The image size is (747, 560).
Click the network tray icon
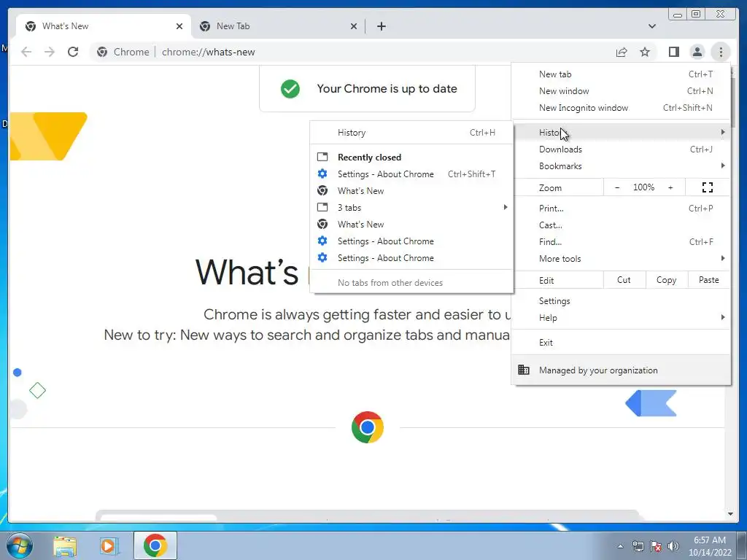(638, 546)
